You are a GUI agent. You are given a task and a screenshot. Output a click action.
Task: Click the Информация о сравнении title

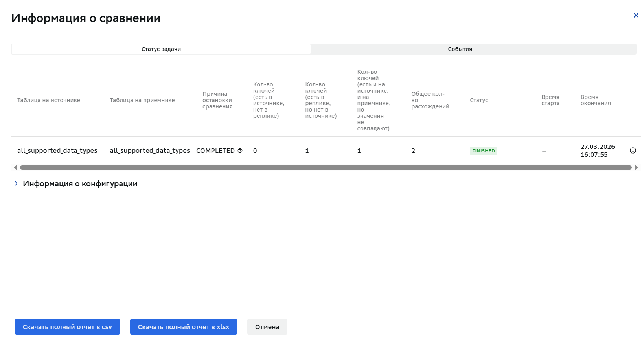pos(86,18)
